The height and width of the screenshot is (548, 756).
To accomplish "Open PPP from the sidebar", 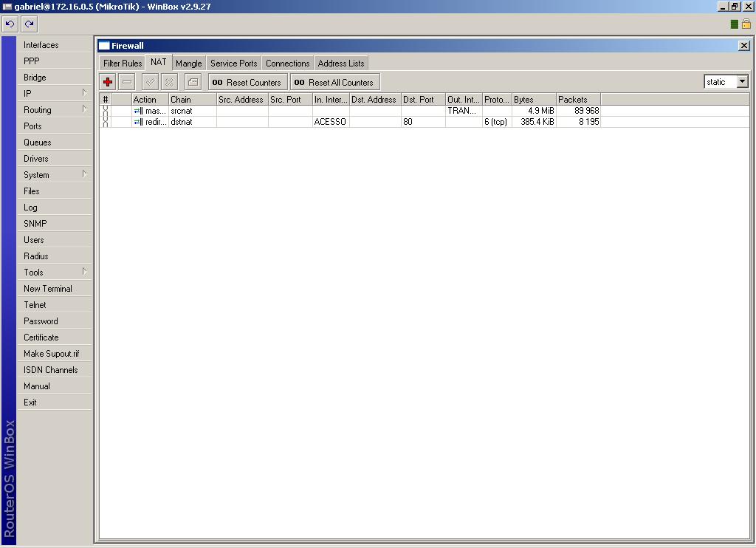I will click(x=55, y=61).
